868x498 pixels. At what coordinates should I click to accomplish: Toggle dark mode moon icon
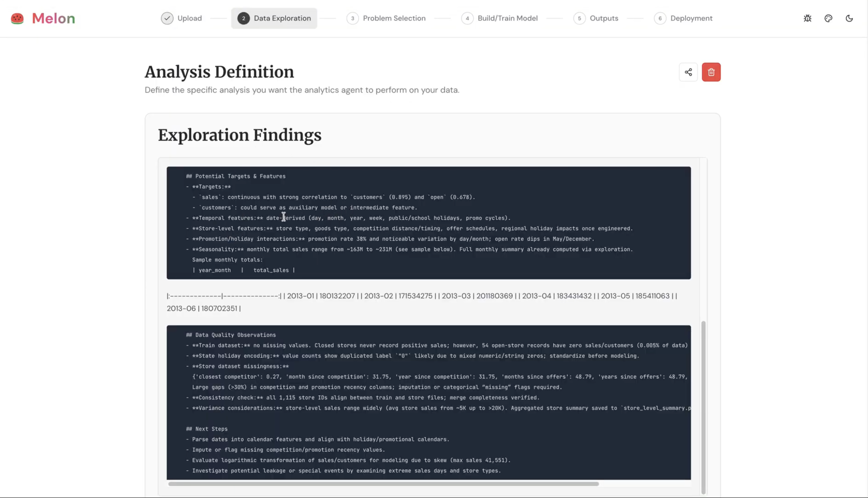[x=849, y=18]
